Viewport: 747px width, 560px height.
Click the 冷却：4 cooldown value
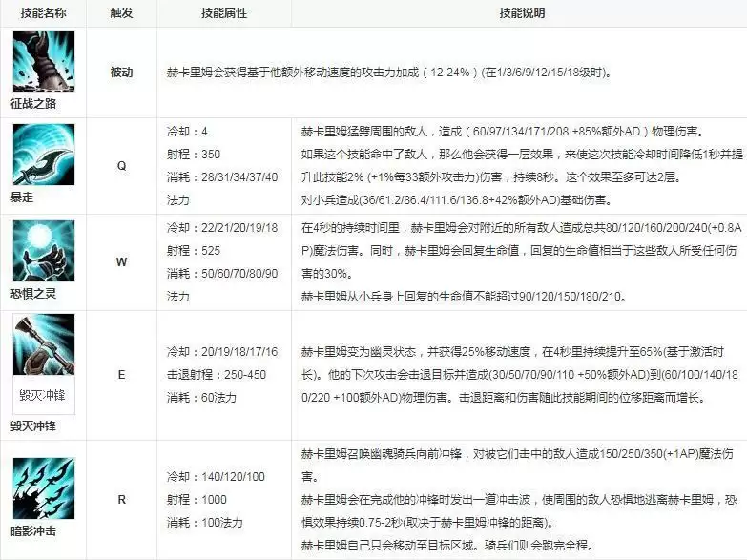click(x=187, y=131)
